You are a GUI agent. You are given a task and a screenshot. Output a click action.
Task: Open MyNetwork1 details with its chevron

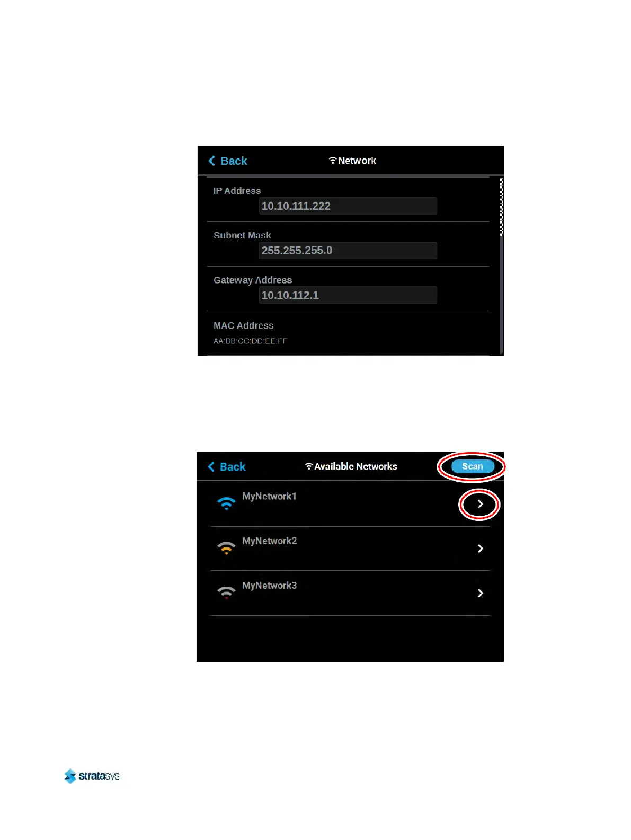coord(480,504)
